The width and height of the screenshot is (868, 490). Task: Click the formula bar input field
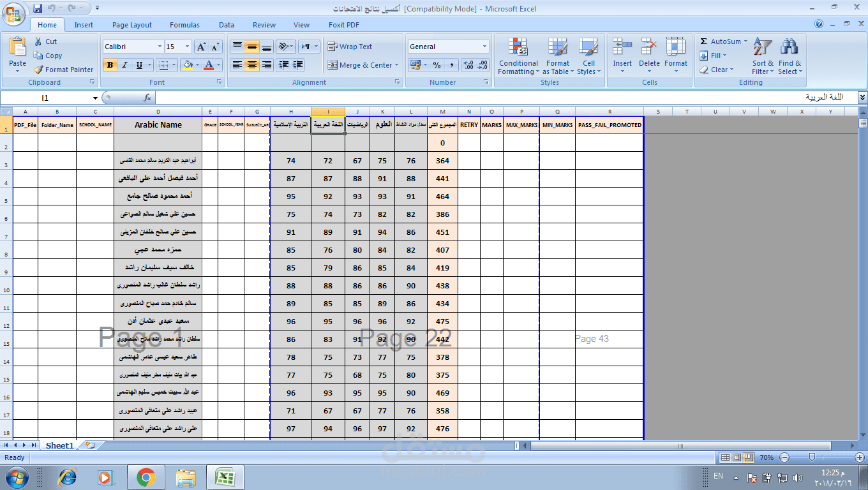coord(505,98)
